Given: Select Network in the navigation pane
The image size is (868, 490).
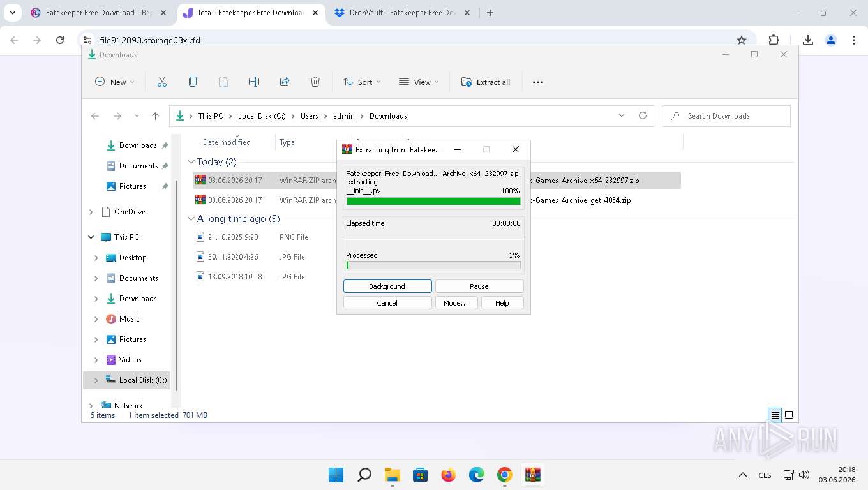Looking at the screenshot, I should (128, 405).
